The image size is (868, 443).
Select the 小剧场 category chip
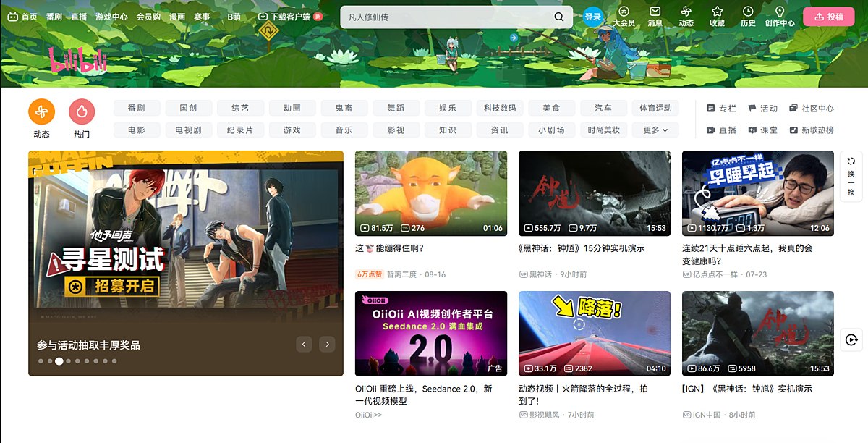(x=551, y=130)
